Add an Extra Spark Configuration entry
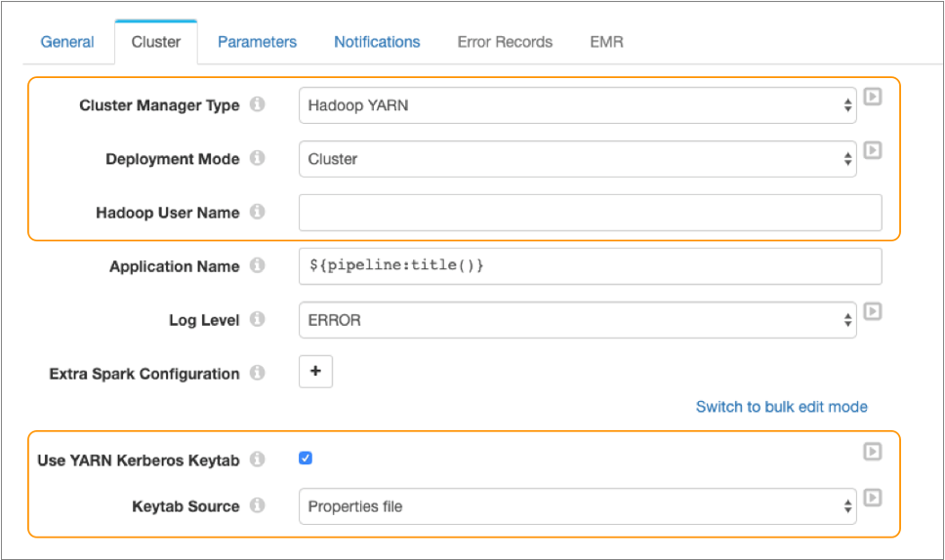945x560 pixels. pos(315,372)
